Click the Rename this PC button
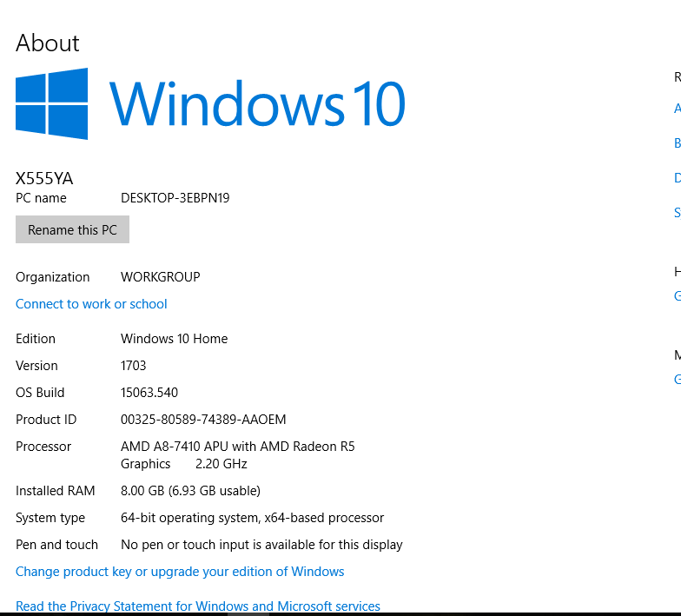The height and width of the screenshot is (616, 681). 72,229
